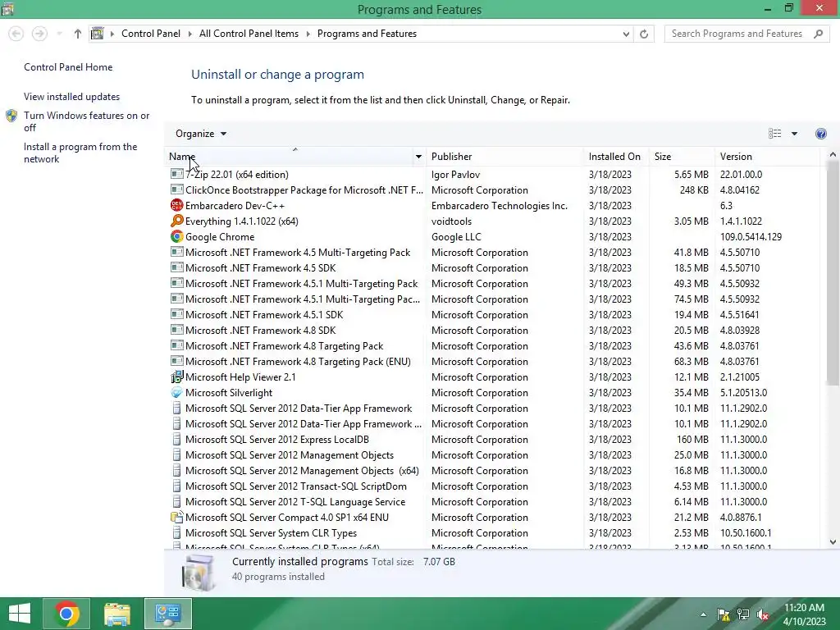Select Microsoft .NET Framework 4.5.1 SDK row
The width and height of the screenshot is (840, 630).
click(x=493, y=314)
